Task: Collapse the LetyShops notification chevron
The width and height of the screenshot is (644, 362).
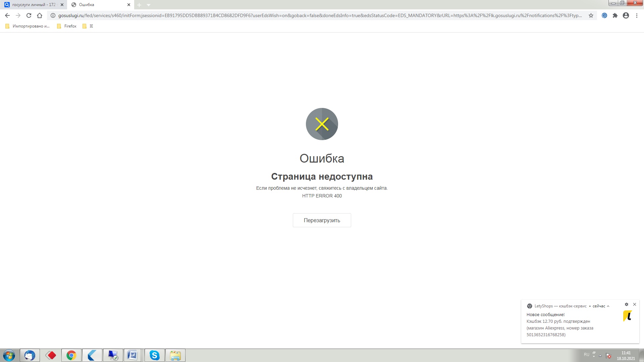Action: 608,306
